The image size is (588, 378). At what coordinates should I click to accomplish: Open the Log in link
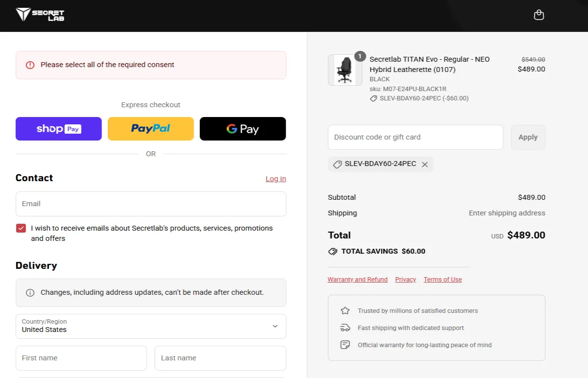pyautogui.click(x=276, y=179)
